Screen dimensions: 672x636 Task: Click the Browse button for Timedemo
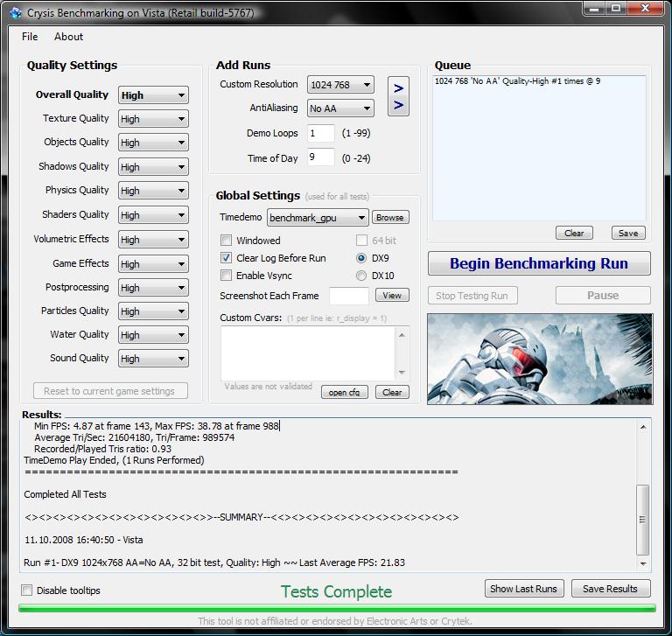coord(390,217)
